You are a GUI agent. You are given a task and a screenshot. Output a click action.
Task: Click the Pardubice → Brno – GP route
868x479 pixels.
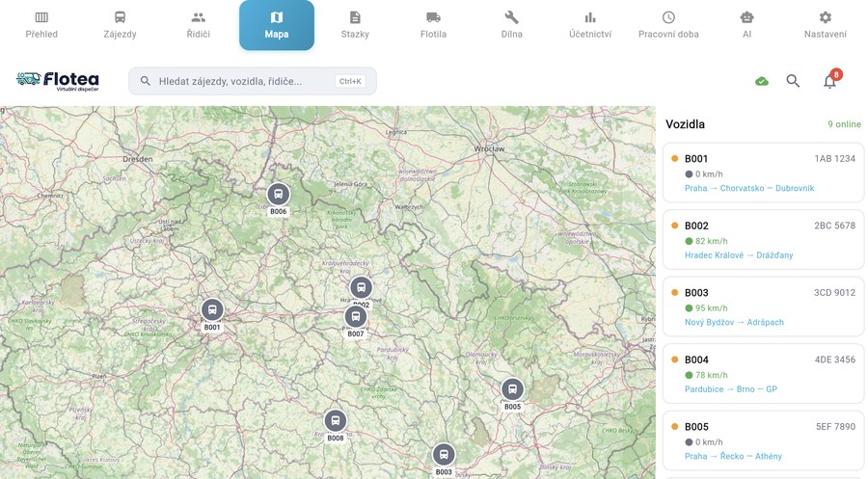(731, 388)
